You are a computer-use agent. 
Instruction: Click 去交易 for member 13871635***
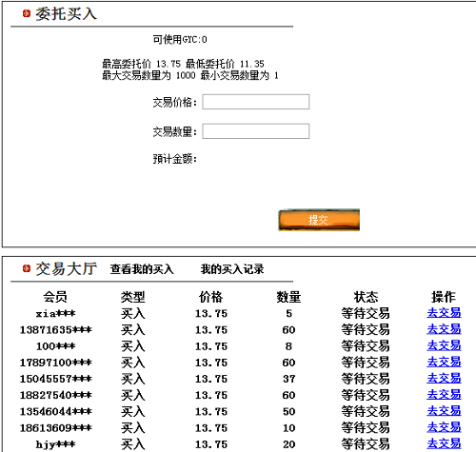[x=444, y=329]
